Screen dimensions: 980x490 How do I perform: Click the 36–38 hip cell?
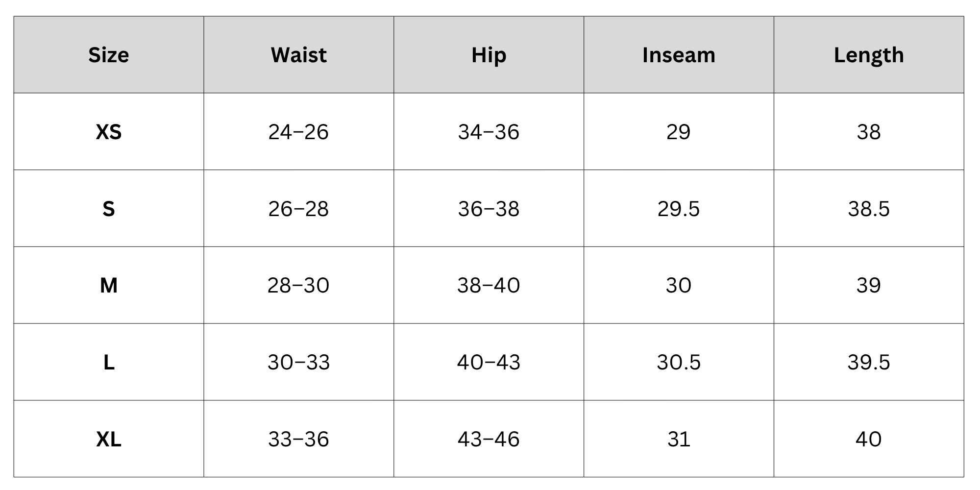click(489, 209)
